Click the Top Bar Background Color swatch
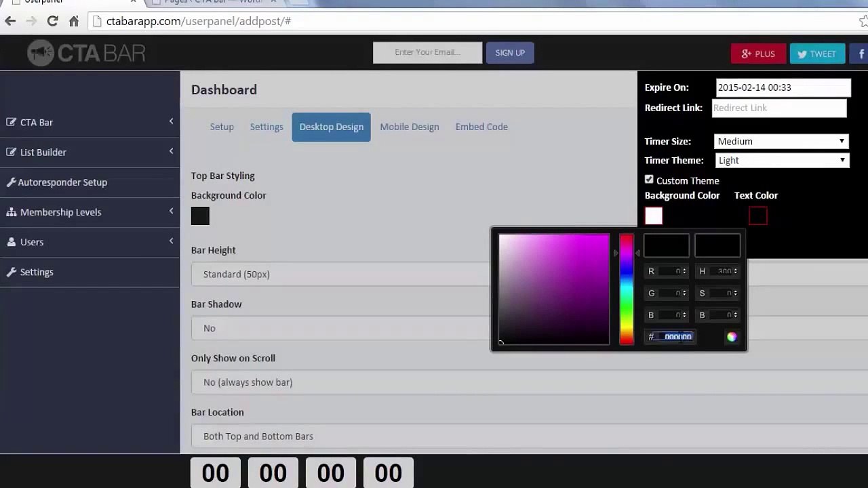The image size is (868, 488). 200,216
